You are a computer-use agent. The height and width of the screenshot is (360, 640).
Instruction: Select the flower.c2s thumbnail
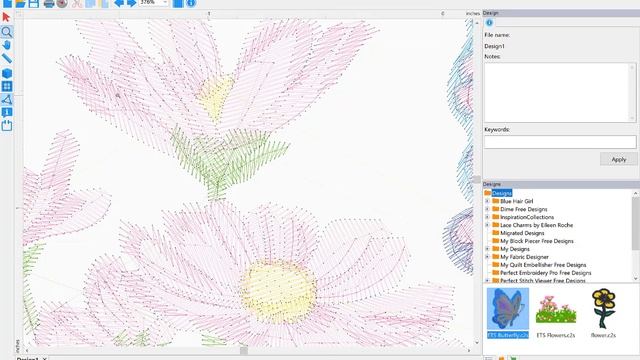(603, 313)
